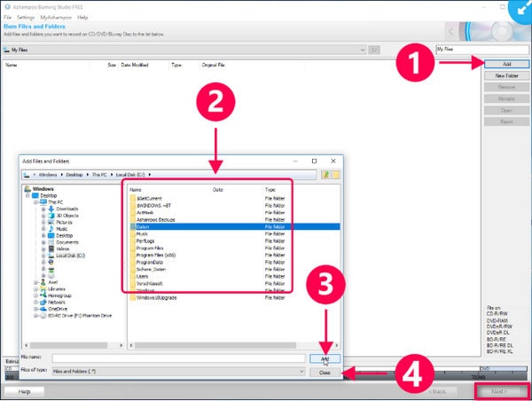Click the yellow folder-up icon in dialog
The height and width of the screenshot is (401, 532).
click(324, 177)
